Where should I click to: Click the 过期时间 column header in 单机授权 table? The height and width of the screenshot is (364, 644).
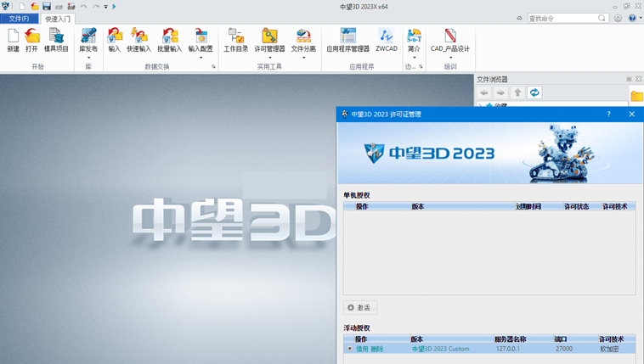(x=528, y=206)
